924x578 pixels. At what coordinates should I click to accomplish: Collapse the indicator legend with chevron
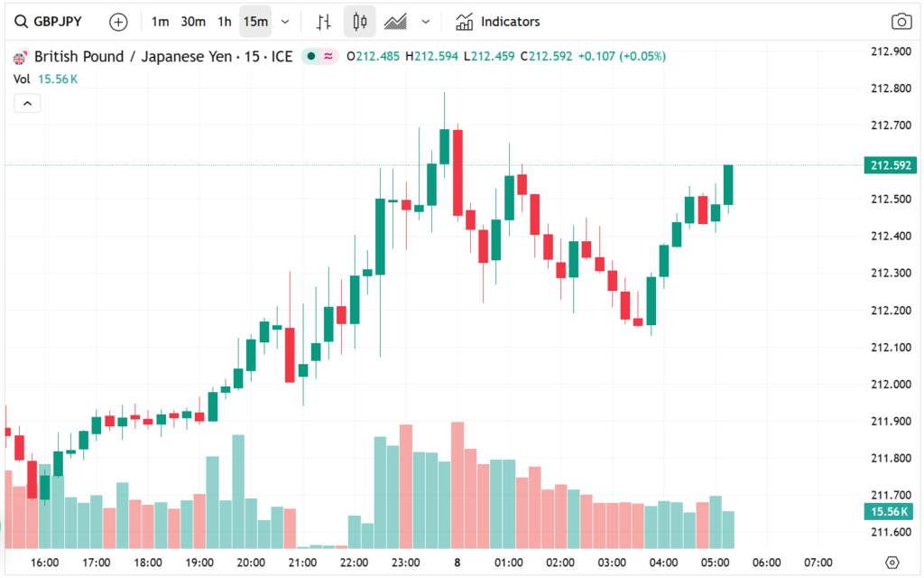click(x=27, y=104)
